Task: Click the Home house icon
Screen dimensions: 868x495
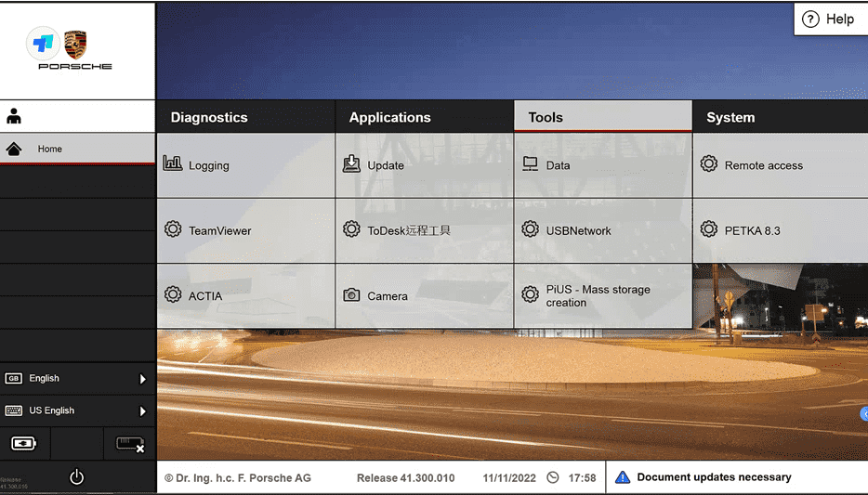Action: (14, 149)
